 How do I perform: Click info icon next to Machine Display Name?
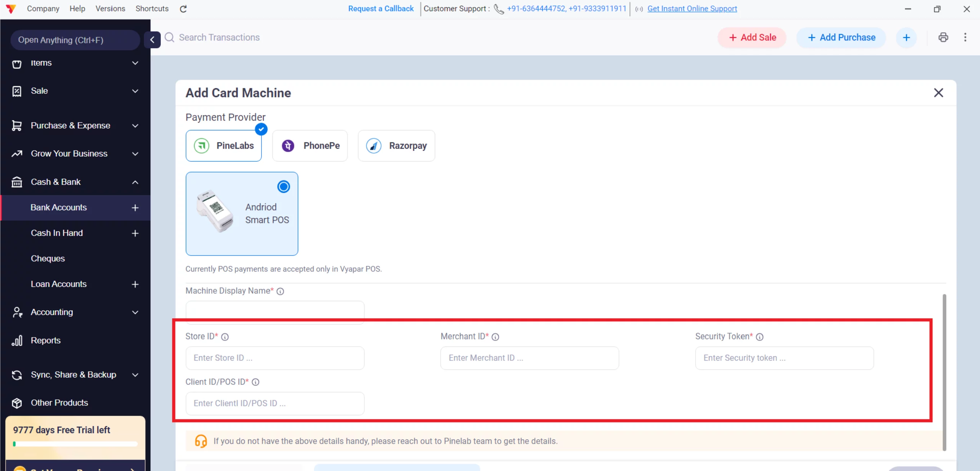click(280, 291)
